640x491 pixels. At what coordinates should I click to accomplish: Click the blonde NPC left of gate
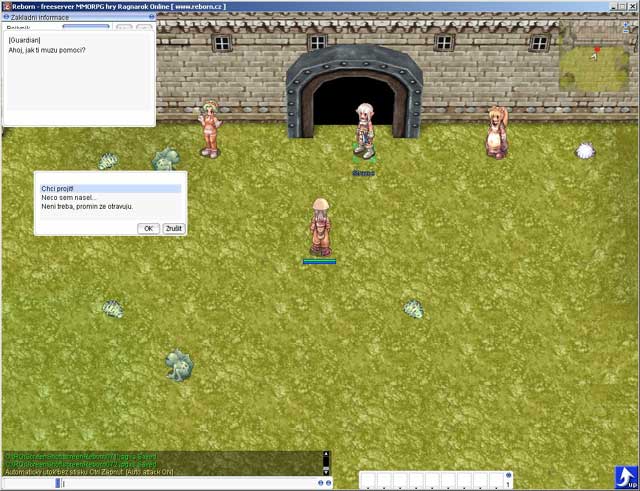pos(209,128)
